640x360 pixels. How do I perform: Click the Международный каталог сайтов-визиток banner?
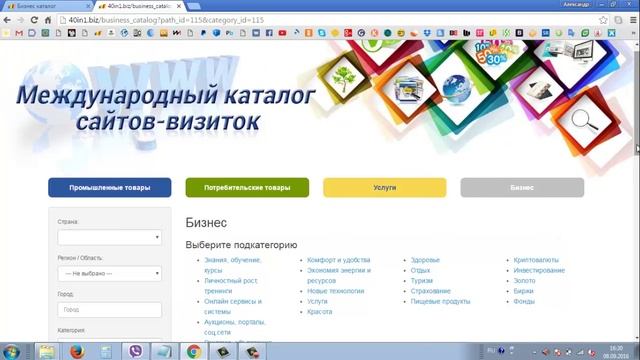coord(166,107)
